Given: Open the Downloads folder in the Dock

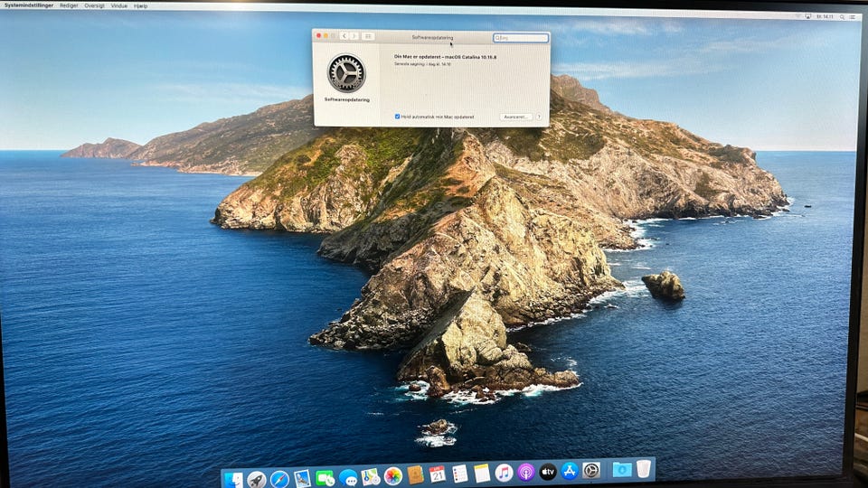Looking at the screenshot, I should click(622, 470).
